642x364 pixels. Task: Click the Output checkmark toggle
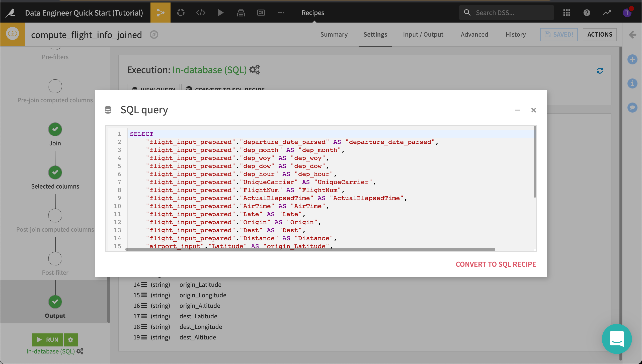[x=55, y=302]
